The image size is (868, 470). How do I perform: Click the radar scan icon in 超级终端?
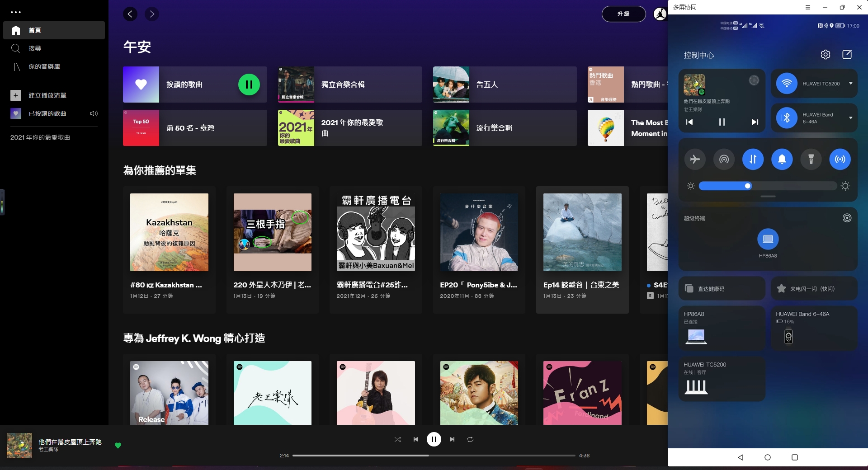(847, 218)
